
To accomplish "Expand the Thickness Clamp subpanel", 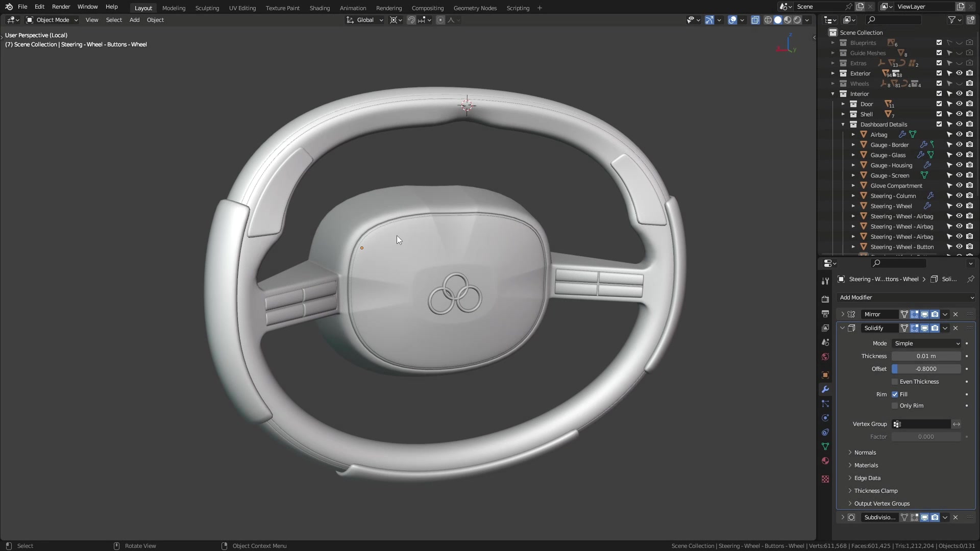I will point(850,491).
